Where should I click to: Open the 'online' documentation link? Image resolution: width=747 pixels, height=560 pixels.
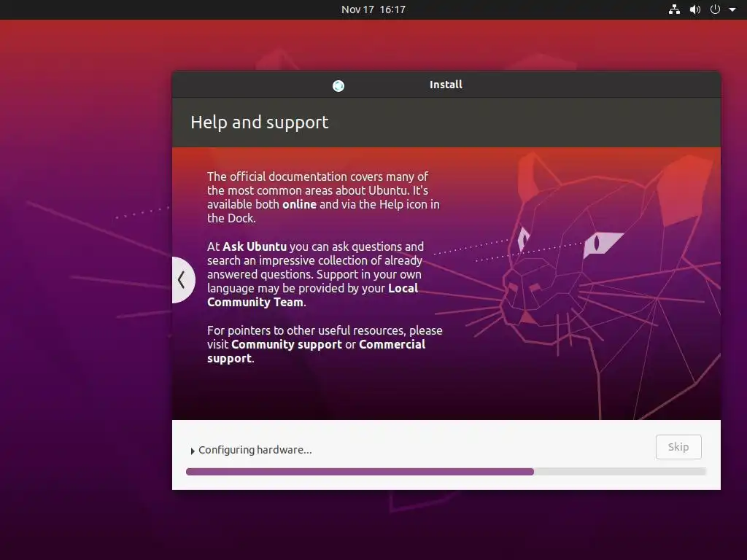point(299,204)
